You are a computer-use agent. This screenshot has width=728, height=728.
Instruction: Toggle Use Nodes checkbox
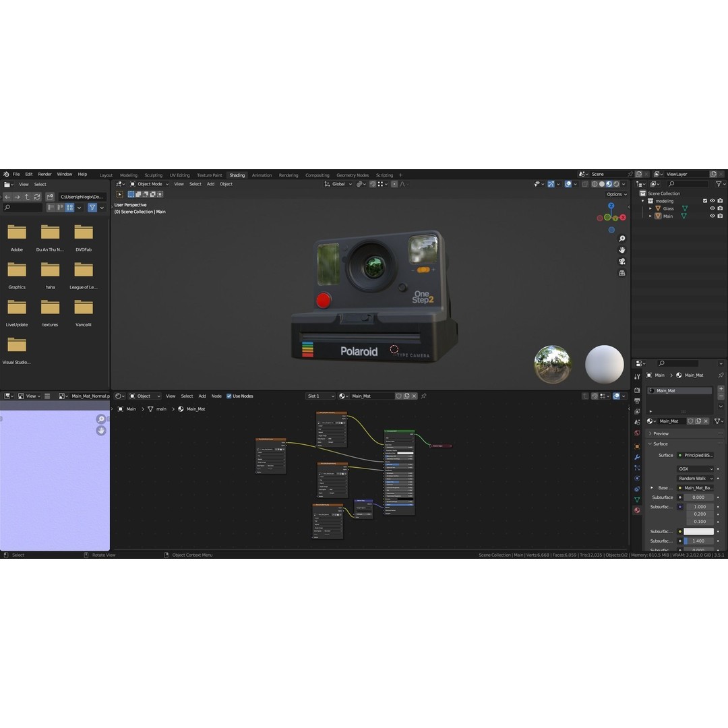pos(229,396)
